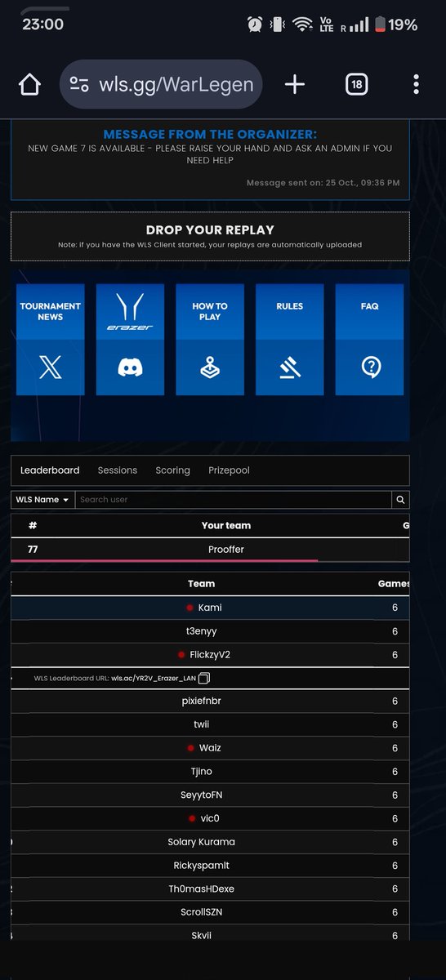This screenshot has width=446, height=980.
Task: Tap the Wi-Fi icon in status bar
Action: (303, 25)
